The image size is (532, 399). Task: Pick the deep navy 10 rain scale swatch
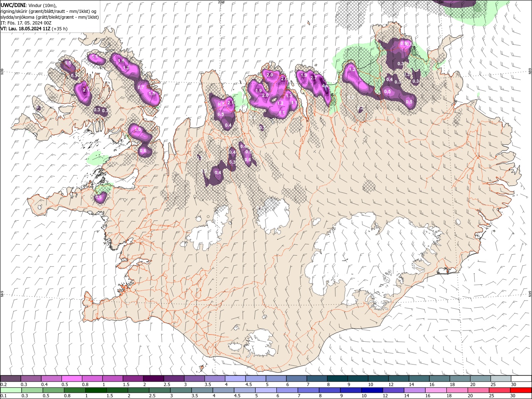[372, 390]
